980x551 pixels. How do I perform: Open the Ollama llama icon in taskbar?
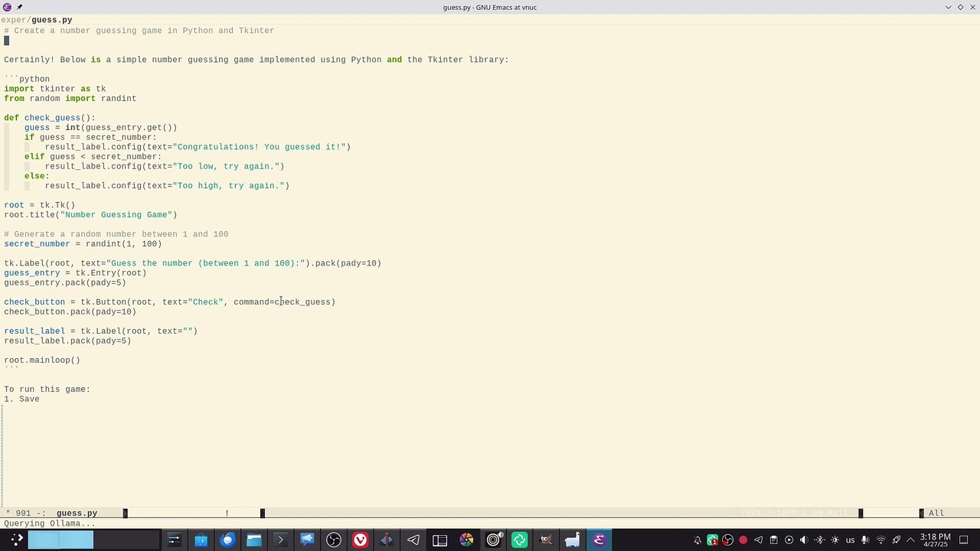point(572,540)
